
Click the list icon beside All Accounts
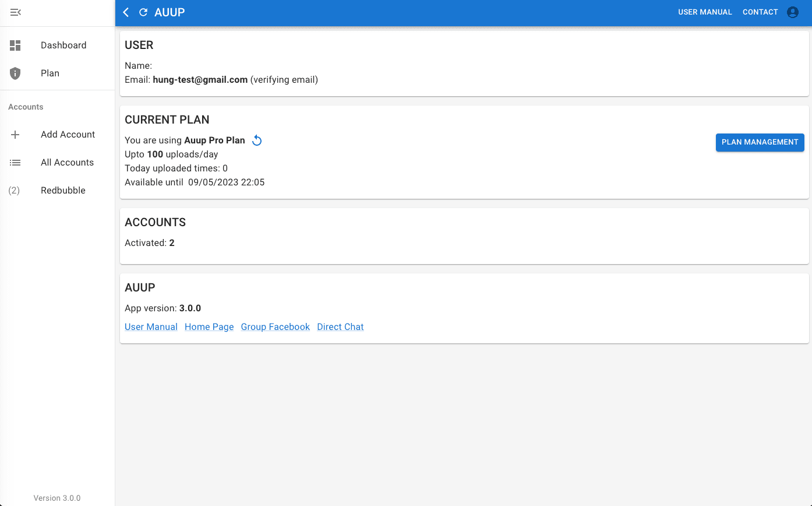(15, 163)
